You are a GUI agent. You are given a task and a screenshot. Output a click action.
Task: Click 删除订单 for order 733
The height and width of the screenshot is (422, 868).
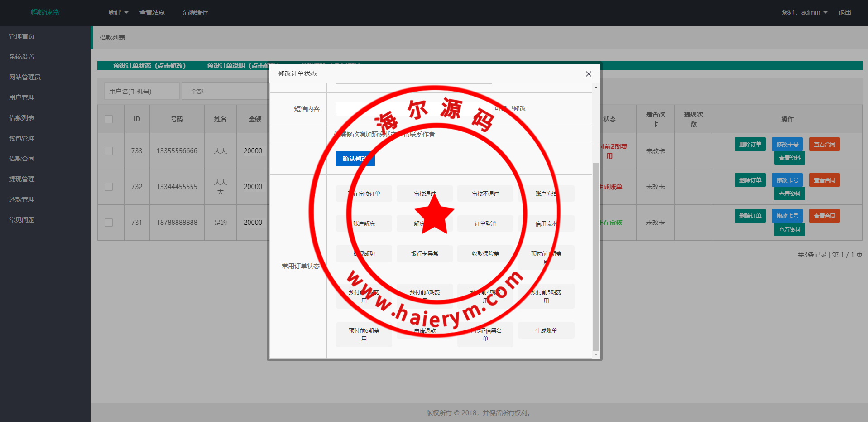(x=750, y=145)
